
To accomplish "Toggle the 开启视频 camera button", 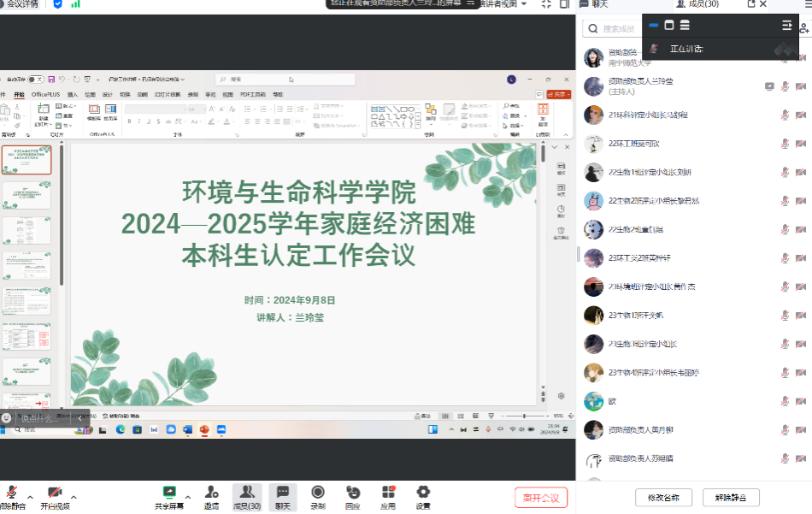I will [x=55, y=494].
